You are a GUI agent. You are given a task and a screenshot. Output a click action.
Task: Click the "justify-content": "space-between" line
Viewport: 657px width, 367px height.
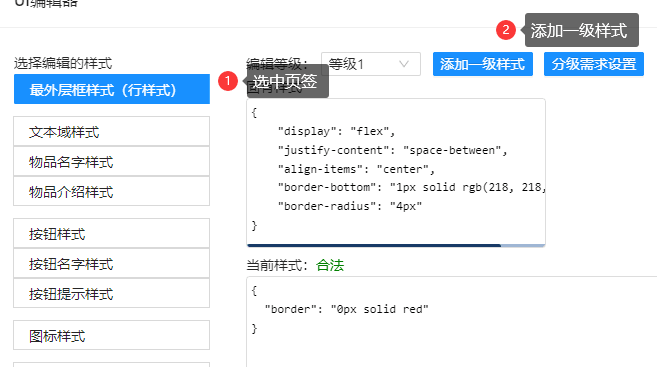pos(392,150)
